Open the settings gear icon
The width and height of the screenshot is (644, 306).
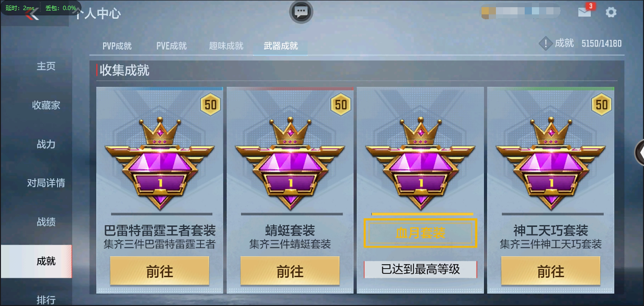point(611,12)
